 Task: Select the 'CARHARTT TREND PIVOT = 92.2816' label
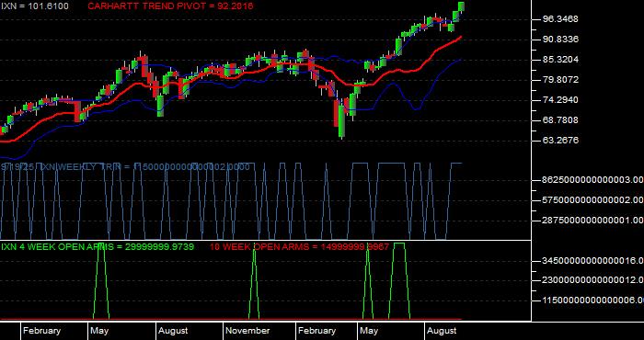[x=170, y=6]
